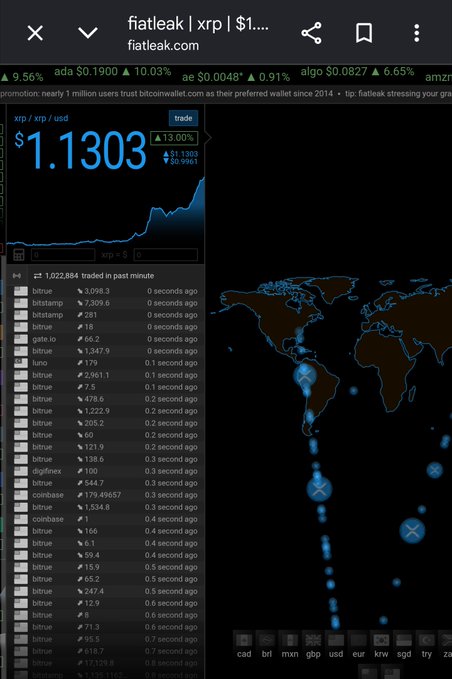Click the trade button
Image resolution: width=452 pixels, height=679 pixels.
[183, 118]
